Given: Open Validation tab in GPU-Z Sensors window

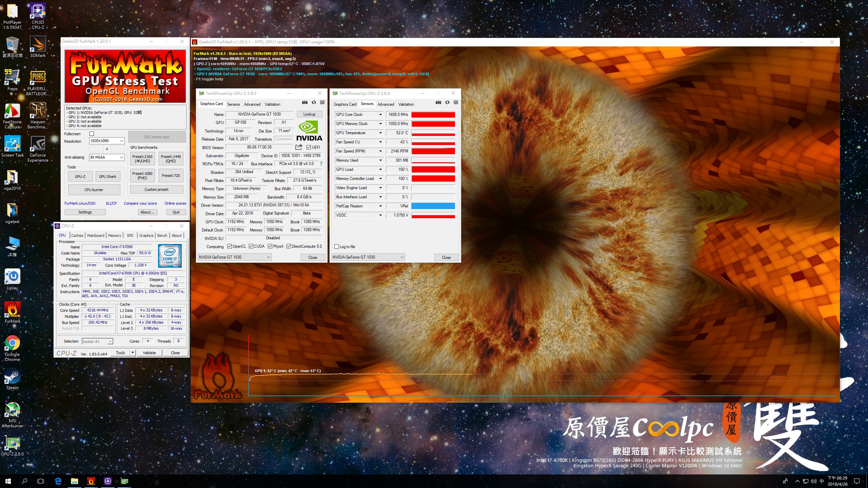Looking at the screenshot, I should point(406,104).
